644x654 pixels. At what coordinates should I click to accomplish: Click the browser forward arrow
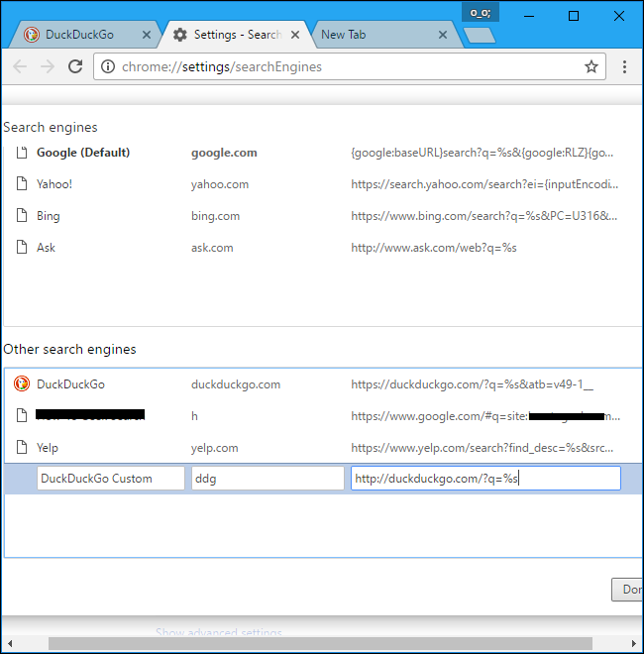coord(48,66)
